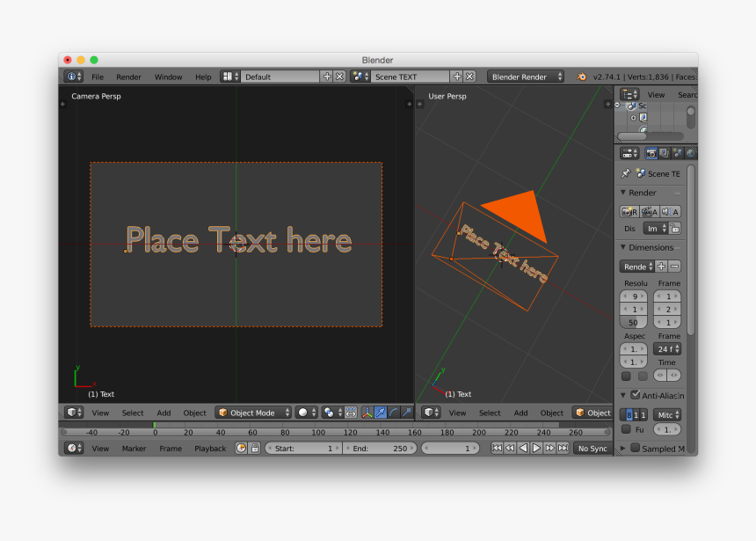The image size is (756, 541).
Task: Collapse the Anti-Aliasing panel
Action: [x=623, y=395]
